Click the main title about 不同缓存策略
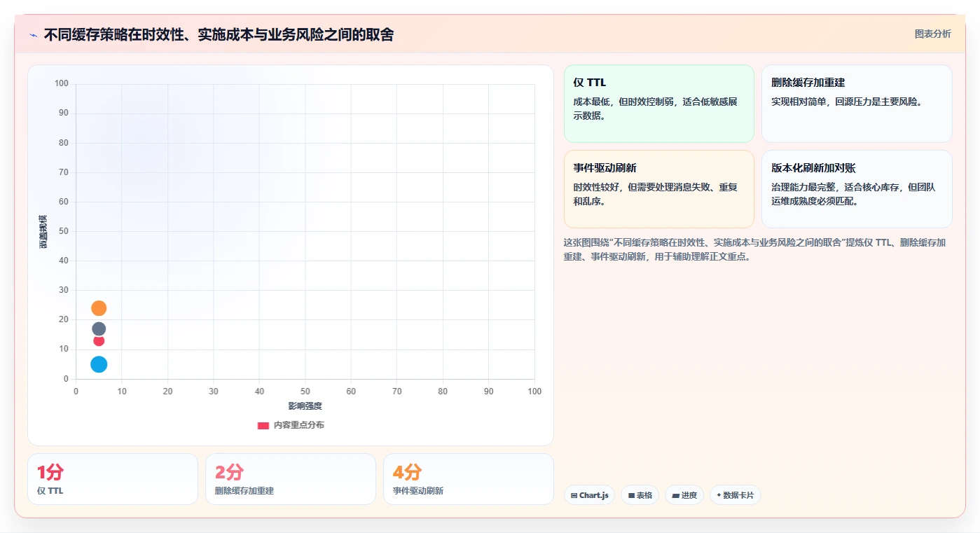 coord(219,34)
